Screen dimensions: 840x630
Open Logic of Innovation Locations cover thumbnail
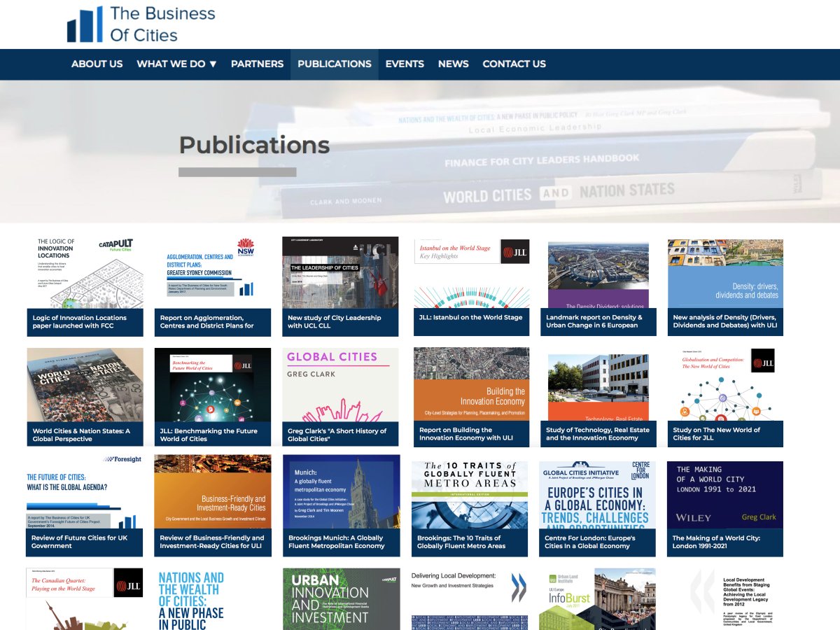click(85, 273)
